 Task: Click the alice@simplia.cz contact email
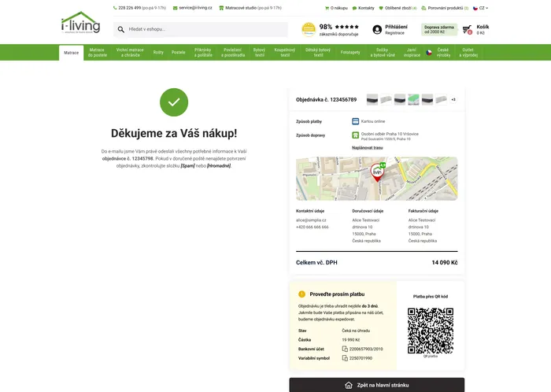[x=311, y=220]
